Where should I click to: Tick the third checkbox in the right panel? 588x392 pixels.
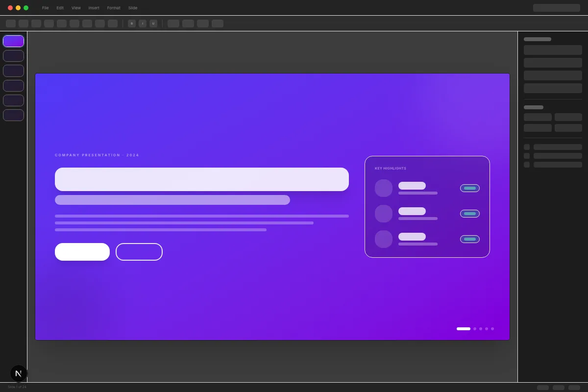click(x=527, y=165)
